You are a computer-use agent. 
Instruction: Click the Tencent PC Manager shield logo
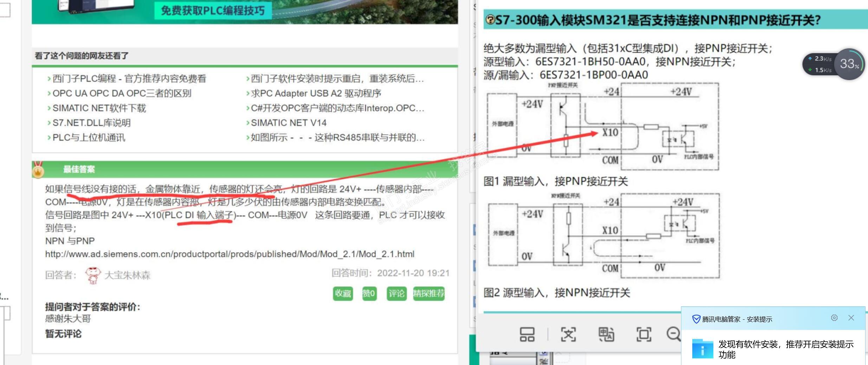696,319
